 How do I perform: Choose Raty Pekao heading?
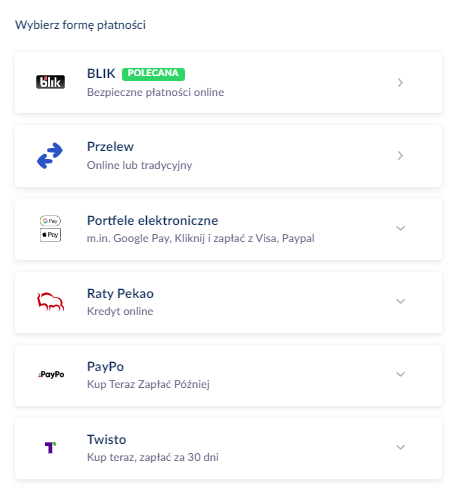(x=120, y=294)
